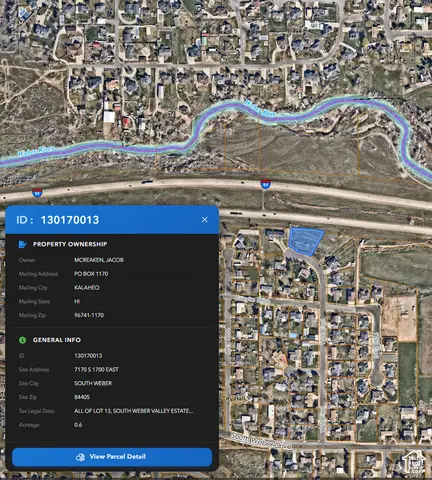Click the site address 7170 S 1700 EAST
The height and width of the screenshot is (480, 432).
coord(96,369)
